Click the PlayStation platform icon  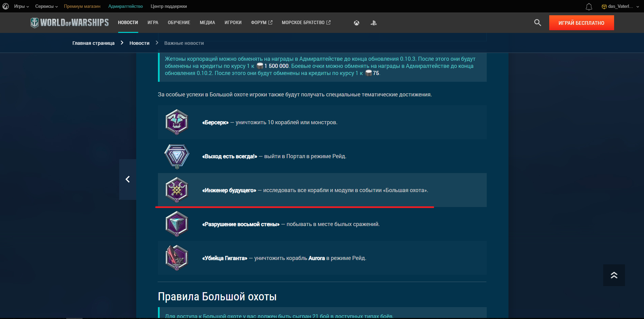pos(374,23)
